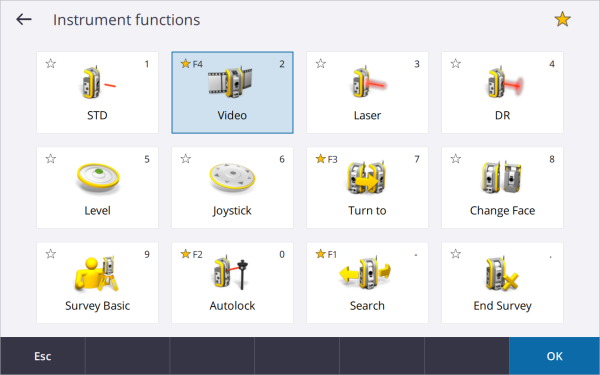Toggle favorite star on Joystick tile

tap(186, 158)
